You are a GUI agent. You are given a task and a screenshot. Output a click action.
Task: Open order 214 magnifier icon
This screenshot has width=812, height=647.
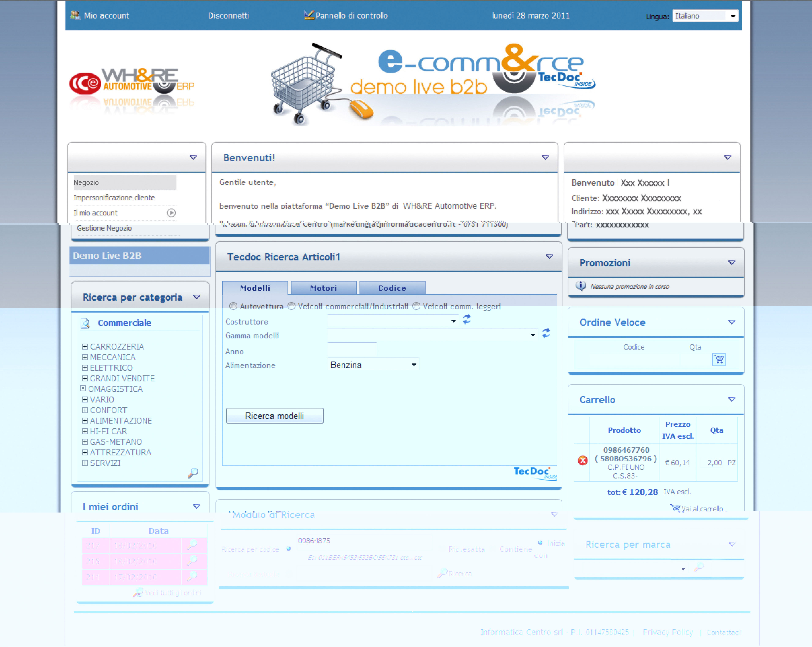point(192,577)
